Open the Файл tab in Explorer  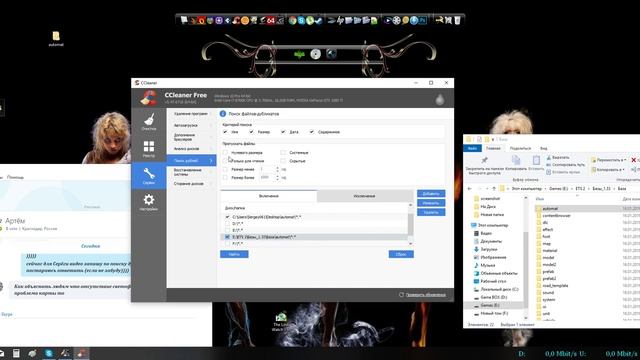pos(472,148)
